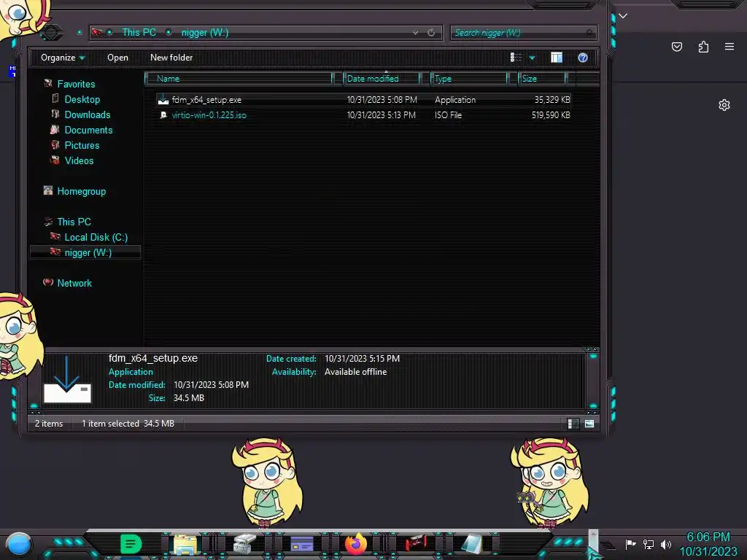Click the Downloads folder icon
The height and width of the screenshot is (560, 747).
click(x=55, y=114)
